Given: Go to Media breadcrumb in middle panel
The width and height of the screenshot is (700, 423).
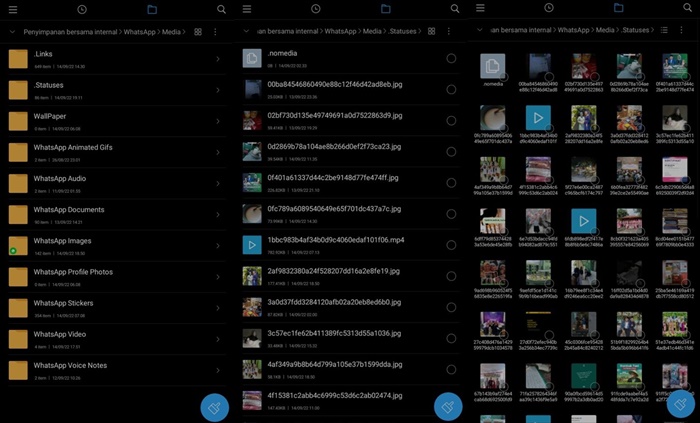Looking at the screenshot, I should click(x=372, y=31).
